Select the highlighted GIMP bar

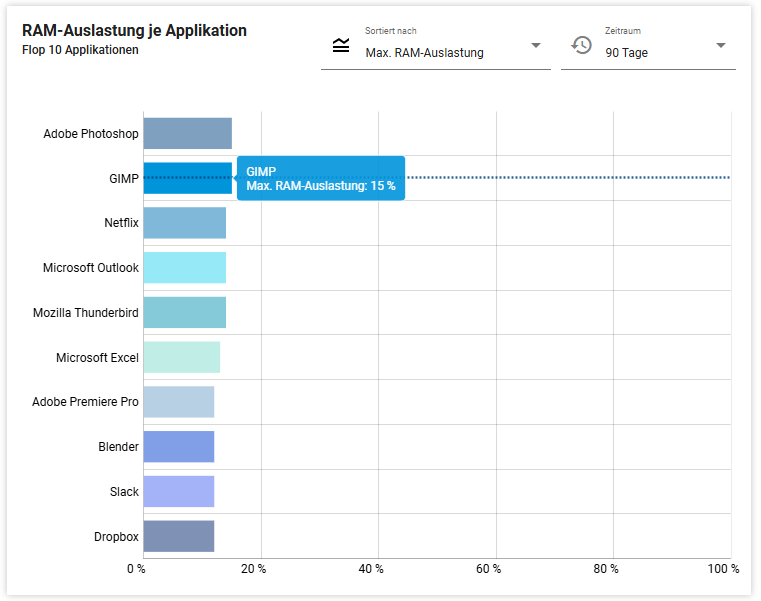[187, 178]
